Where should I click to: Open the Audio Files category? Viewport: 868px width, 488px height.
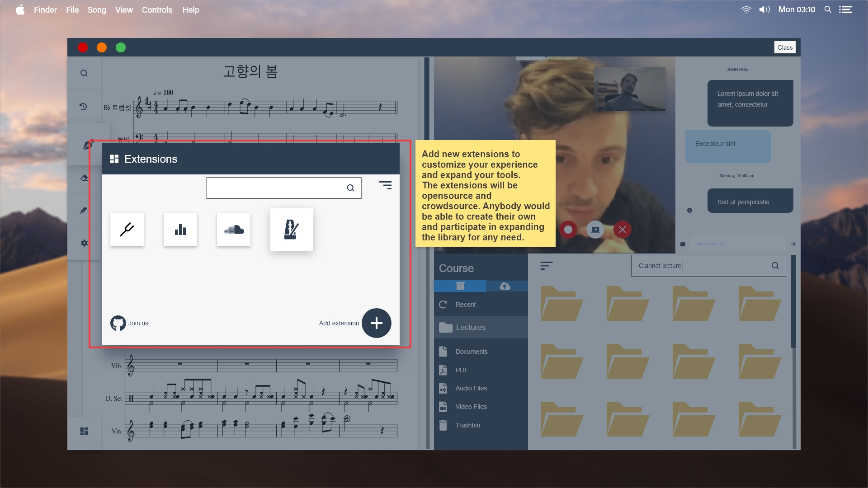coord(471,388)
